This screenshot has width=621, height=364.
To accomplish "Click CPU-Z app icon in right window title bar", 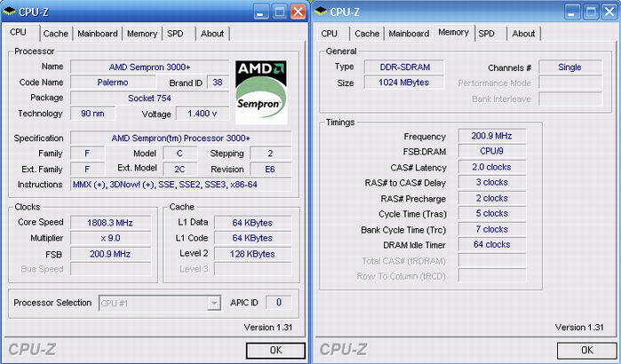I will (x=321, y=12).
